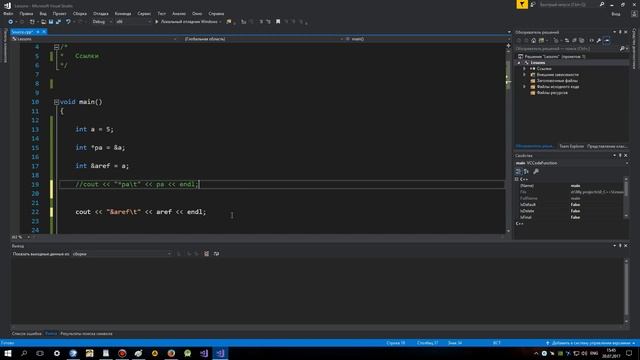
Task: Click the (Name) property row
Action: [x=571, y=186]
